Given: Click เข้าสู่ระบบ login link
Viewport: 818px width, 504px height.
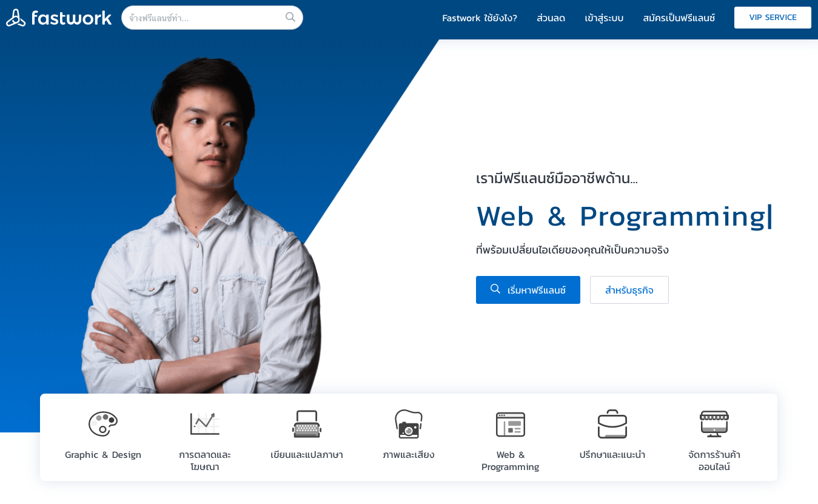Looking at the screenshot, I should pyautogui.click(x=604, y=18).
